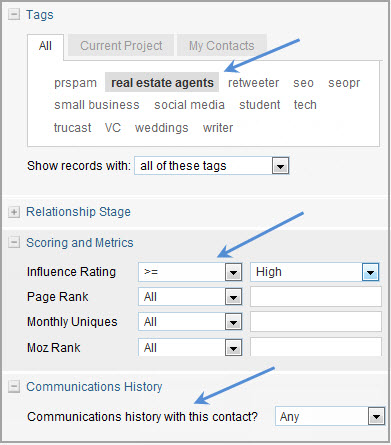Click the Page Rank value input field

coord(316,297)
